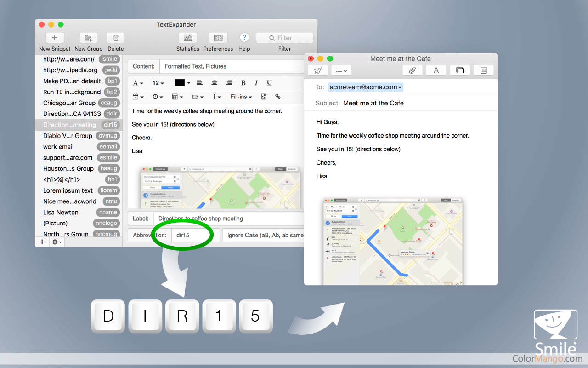The image size is (588, 368).
Task: Open the Statistics chart icon
Action: [x=187, y=38]
